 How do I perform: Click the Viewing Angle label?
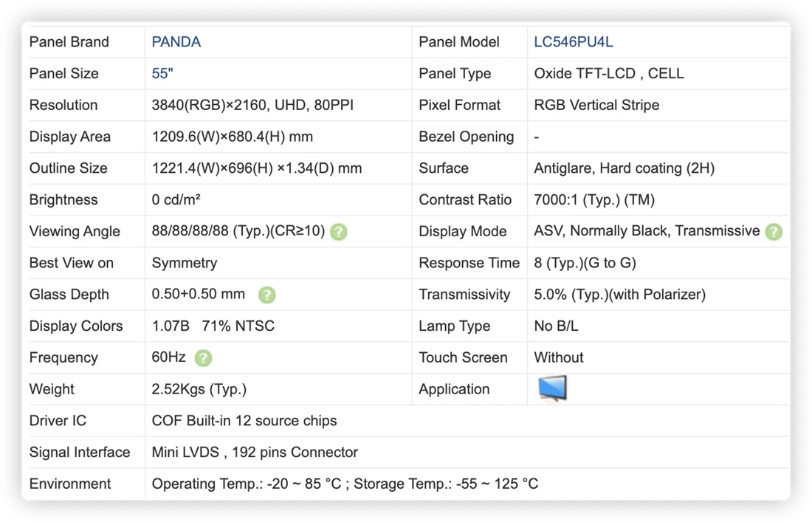coord(75,232)
